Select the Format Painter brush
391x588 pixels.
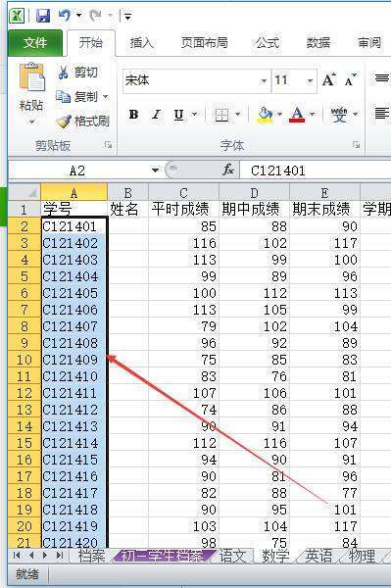(x=64, y=122)
